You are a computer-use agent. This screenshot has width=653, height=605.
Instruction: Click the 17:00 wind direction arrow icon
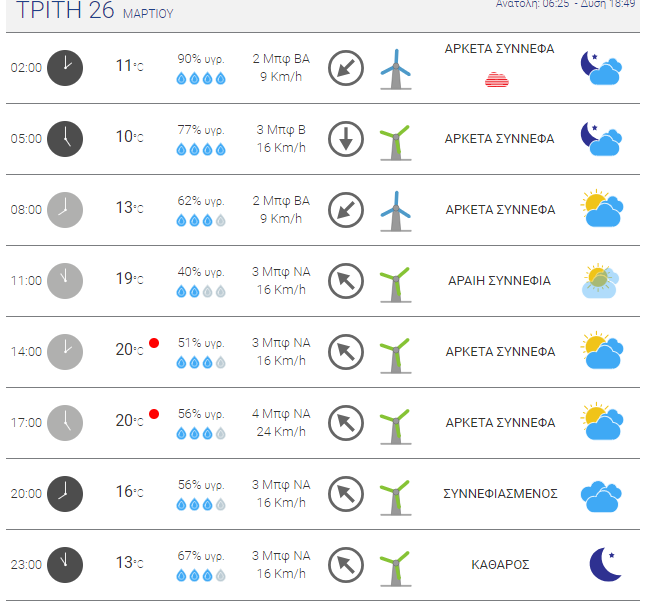coord(346,423)
